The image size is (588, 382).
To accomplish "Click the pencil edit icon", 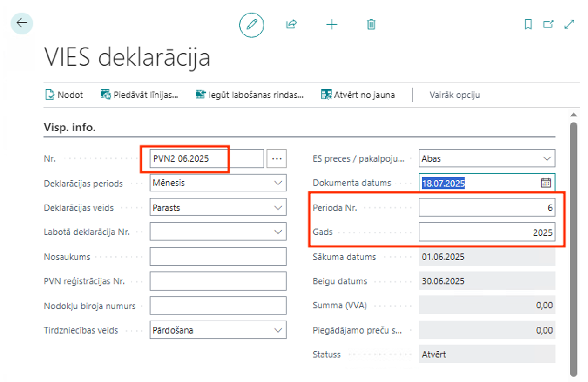I will click(251, 25).
